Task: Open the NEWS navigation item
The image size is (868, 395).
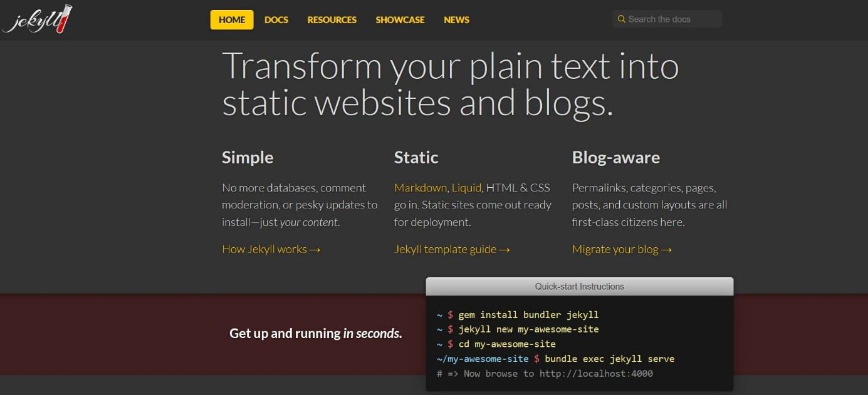Action: click(456, 20)
